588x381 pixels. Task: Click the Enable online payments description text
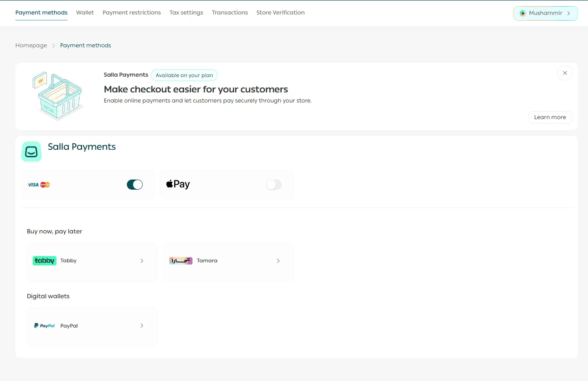pos(208,101)
